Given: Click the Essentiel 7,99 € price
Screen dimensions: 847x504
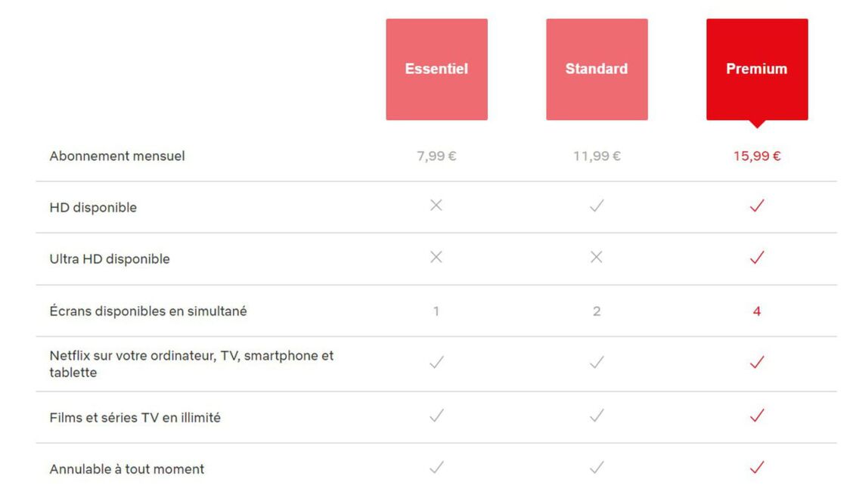Looking at the screenshot, I should point(436,156).
